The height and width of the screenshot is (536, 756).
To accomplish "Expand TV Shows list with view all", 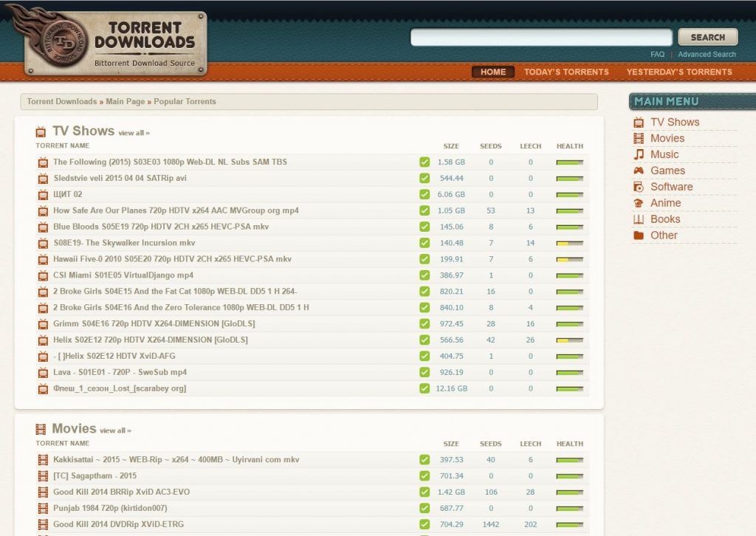I will (x=134, y=133).
